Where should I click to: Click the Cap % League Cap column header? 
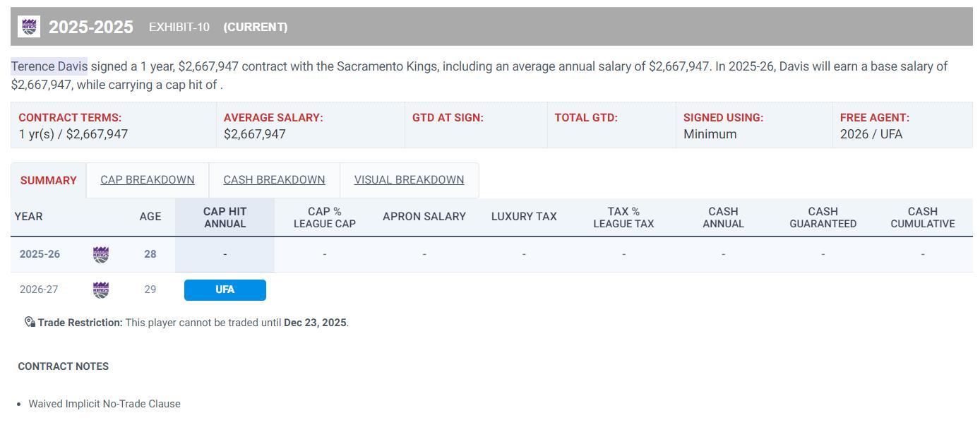pos(324,217)
